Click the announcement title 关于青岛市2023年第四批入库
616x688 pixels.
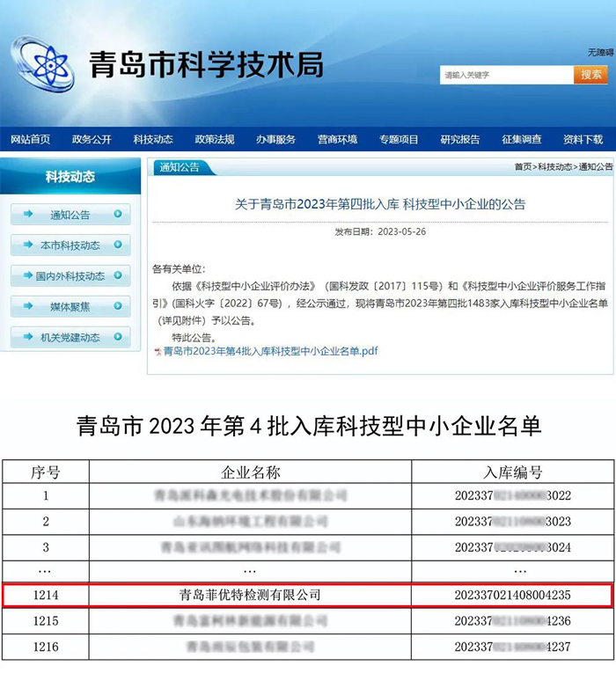pos(380,204)
